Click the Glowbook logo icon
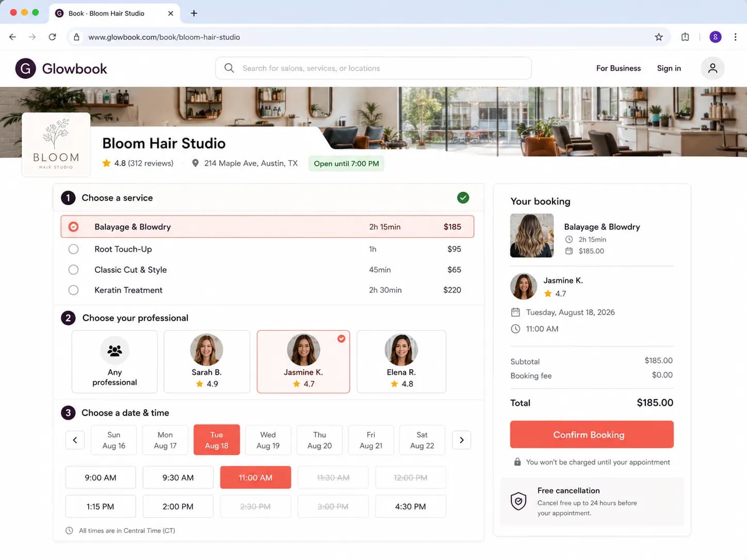The width and height of the screenshot is (747, 560). click(25, 68)
